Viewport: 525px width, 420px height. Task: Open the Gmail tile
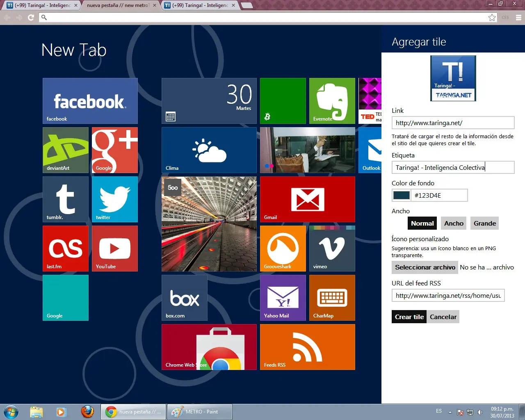(307, 199)
